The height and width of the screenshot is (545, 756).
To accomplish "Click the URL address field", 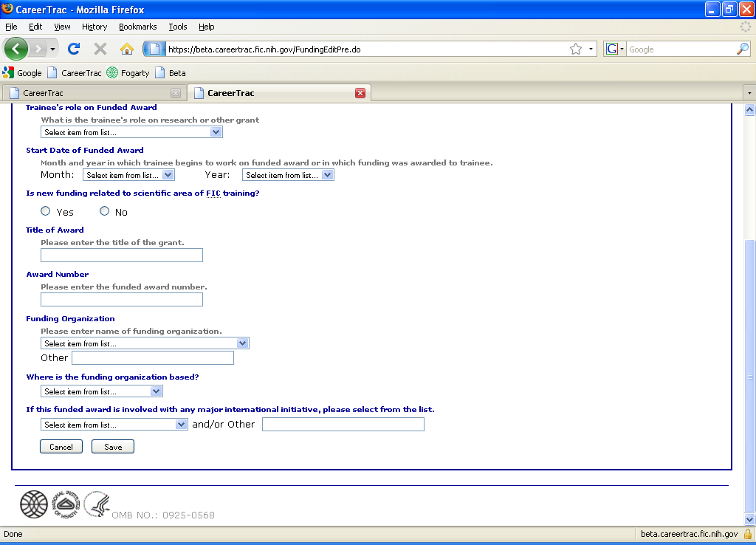I will (366, 49).
